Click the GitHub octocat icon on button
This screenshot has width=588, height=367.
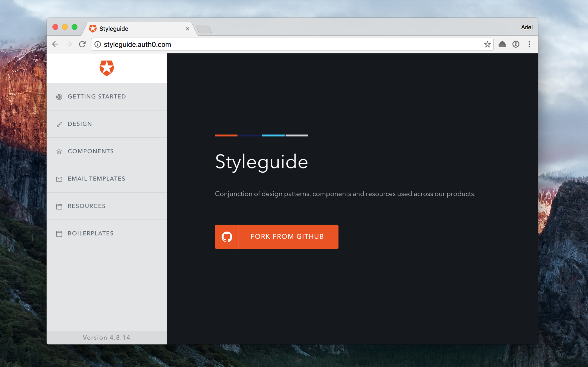pos(227,237)
